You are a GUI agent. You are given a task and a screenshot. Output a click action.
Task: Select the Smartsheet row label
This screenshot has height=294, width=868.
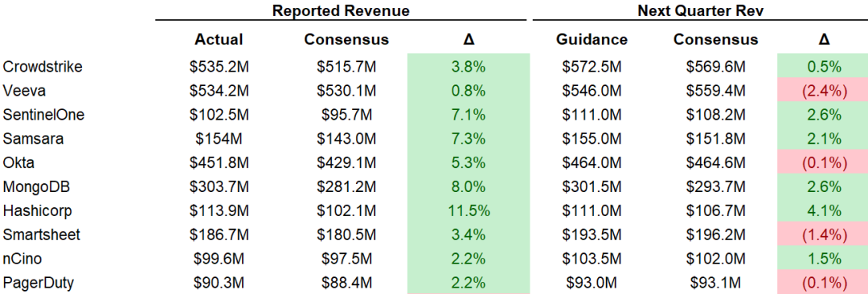[42, 235]
